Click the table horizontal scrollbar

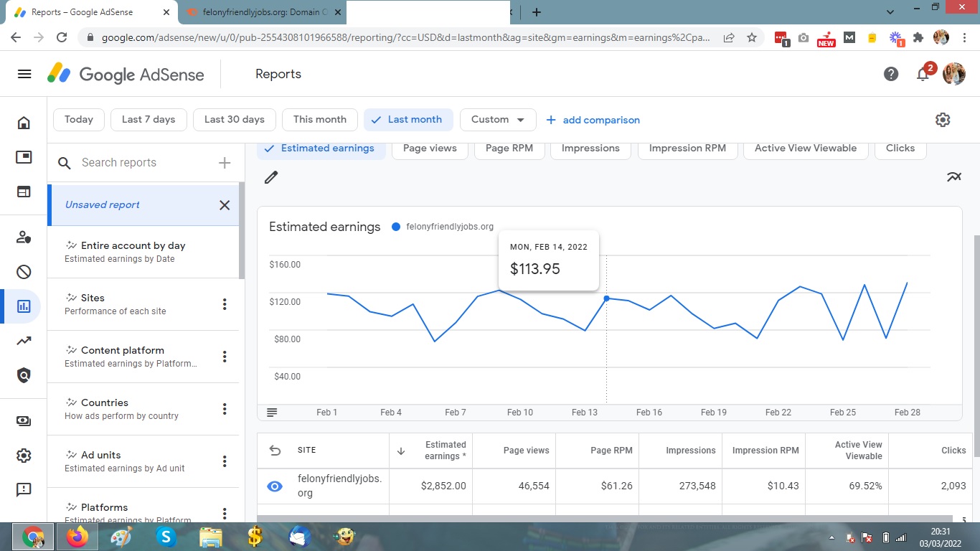605,518
